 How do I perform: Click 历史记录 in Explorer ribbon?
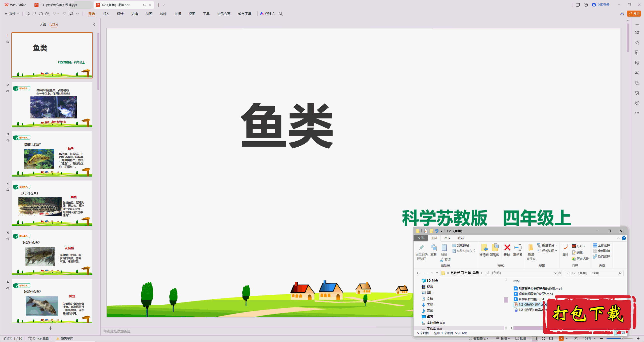[x=580, y=259]
